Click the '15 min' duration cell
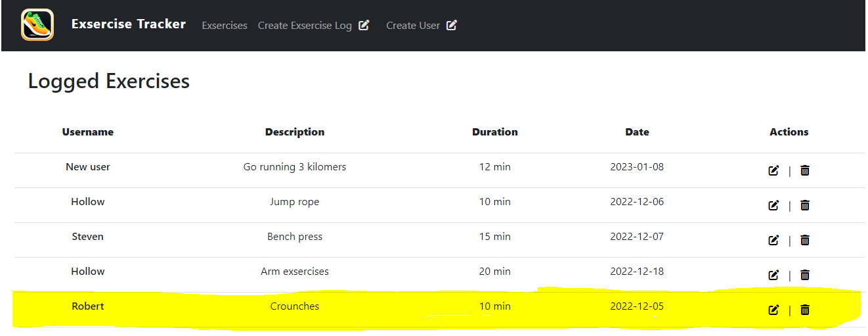868x336 pixels. click(x=495, y=237)
